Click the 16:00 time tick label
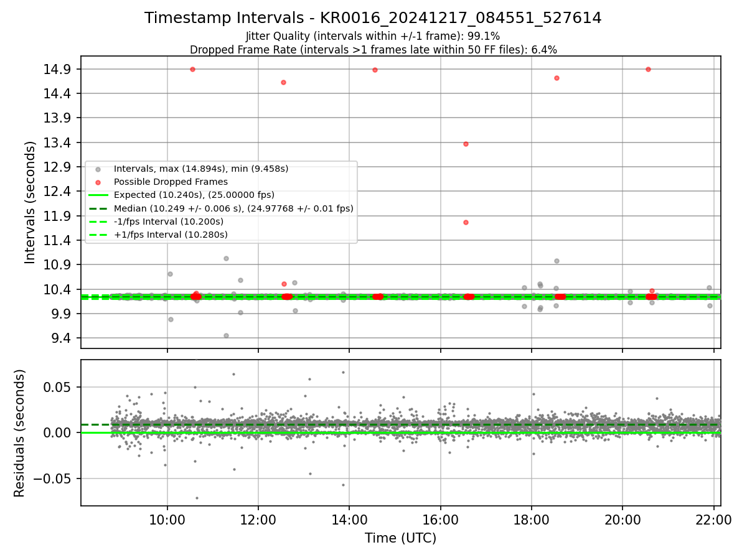The width and height of the screenshot is (747, 560). [x=441, y=520]
